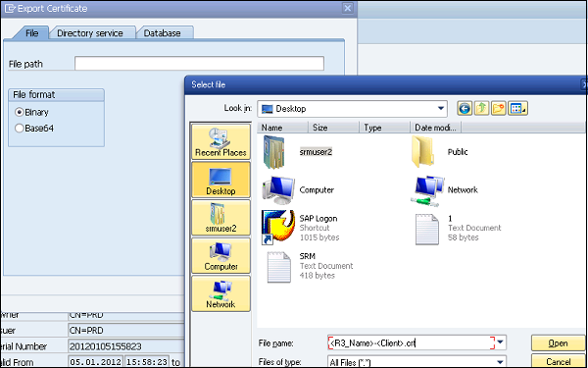Screen dimensions: 588x368
Task: Click the serial number 20120105155823 field
Action: click(x=125, y=346)
